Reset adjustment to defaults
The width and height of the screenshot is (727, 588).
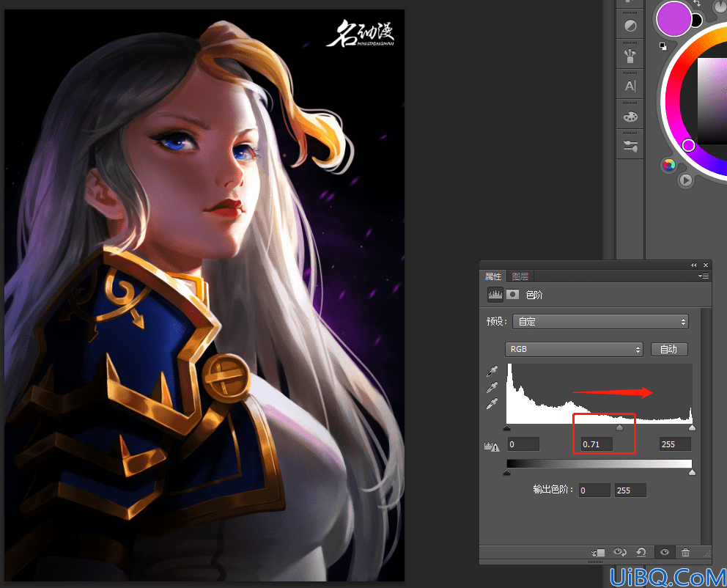(x=641, y=552)
